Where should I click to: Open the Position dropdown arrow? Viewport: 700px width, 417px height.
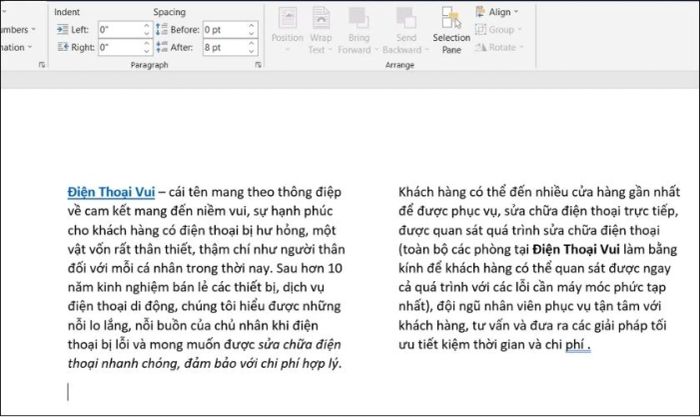287,50
